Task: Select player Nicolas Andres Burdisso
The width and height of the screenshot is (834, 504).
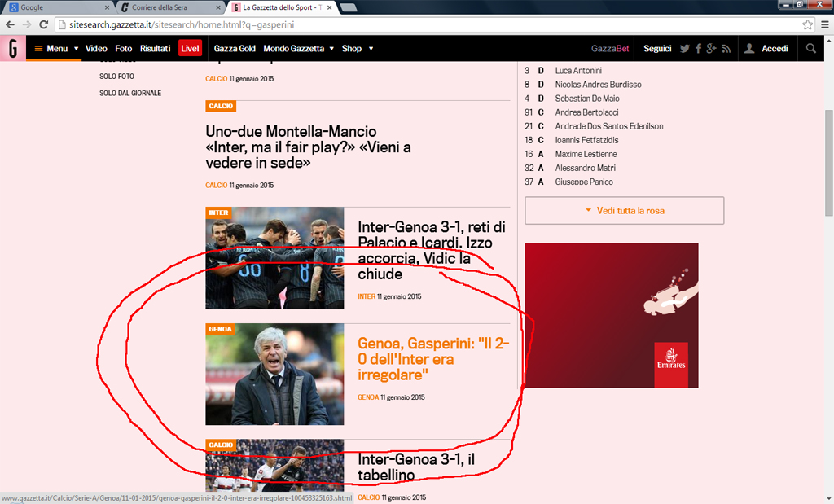Action: click(599, 85)
